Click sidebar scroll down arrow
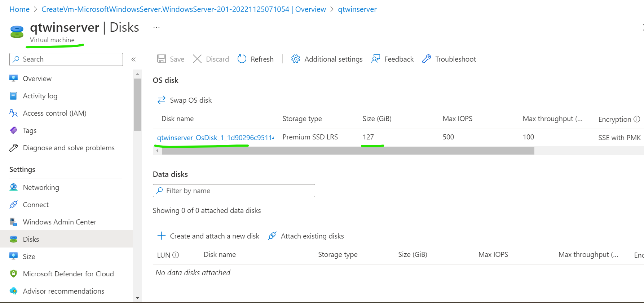The width and height of the screenshot is (644, 303). click(x=137, y=298)
